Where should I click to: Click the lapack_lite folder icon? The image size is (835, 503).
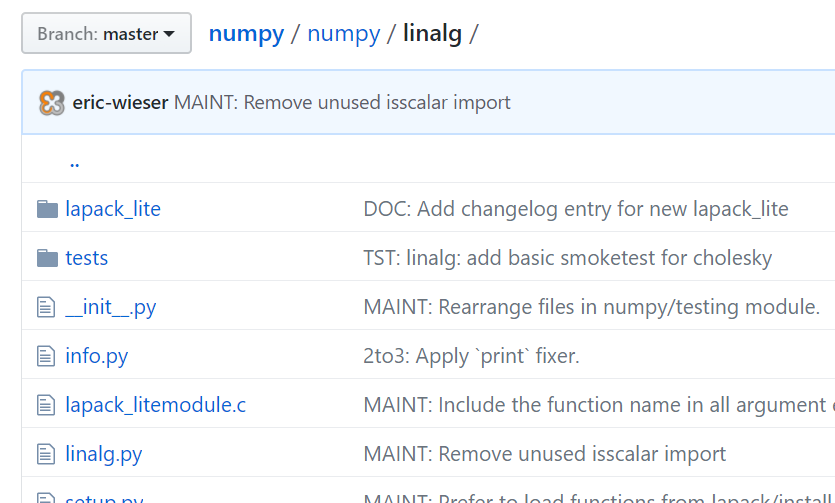pyautogui.click(x=47, y=209)
